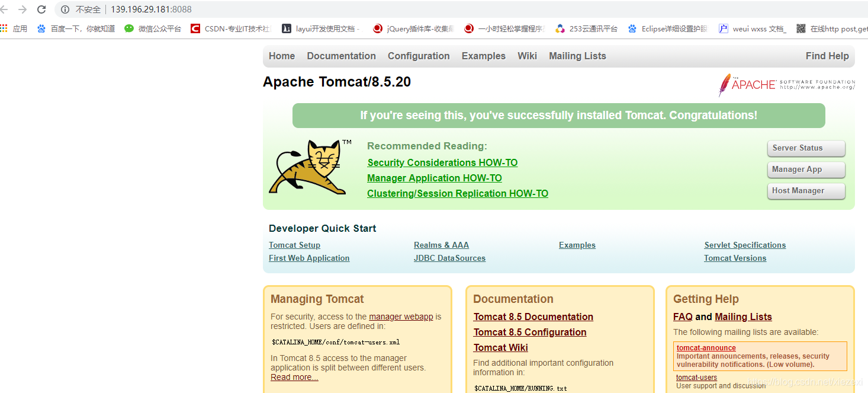Open the 253云通讯平台 bookmark

tap(587, 28)
